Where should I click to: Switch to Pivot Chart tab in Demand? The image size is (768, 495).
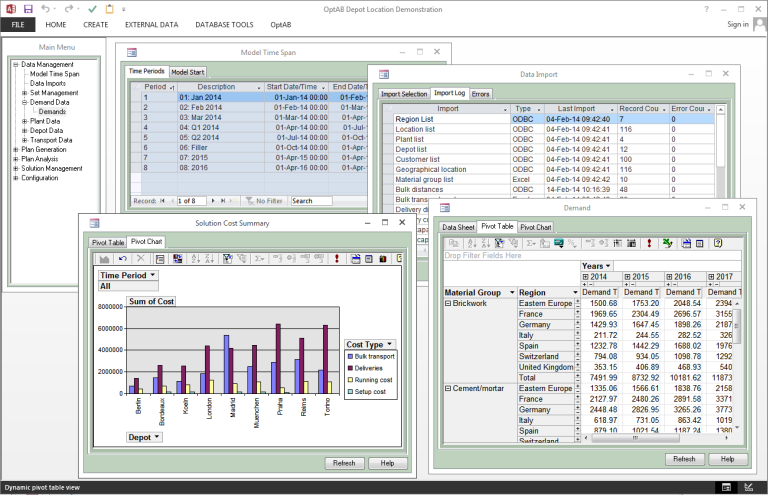click(536, 227)
